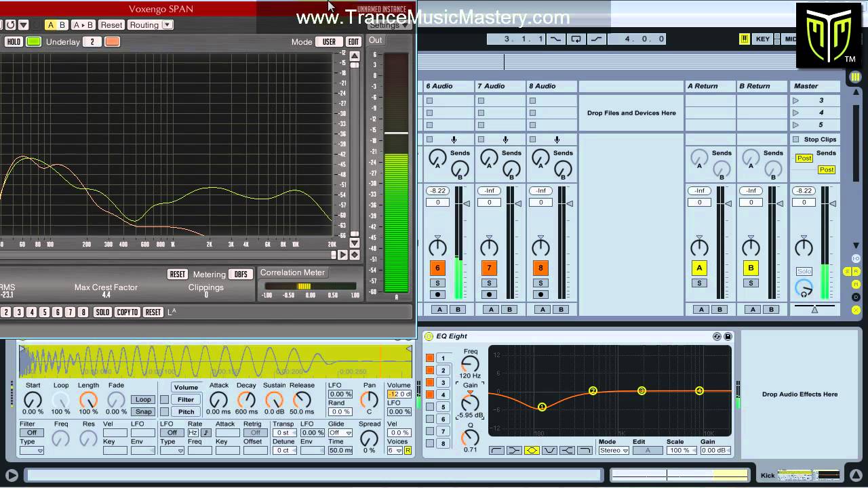Launch Master scene 5
This screenshot has width=868, height=488.
point(796,125)
